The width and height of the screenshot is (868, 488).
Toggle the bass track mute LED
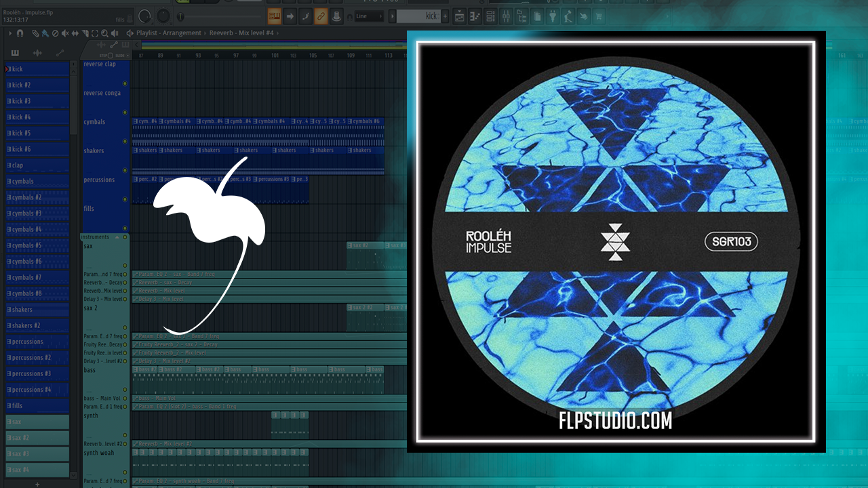pos(125,390)
